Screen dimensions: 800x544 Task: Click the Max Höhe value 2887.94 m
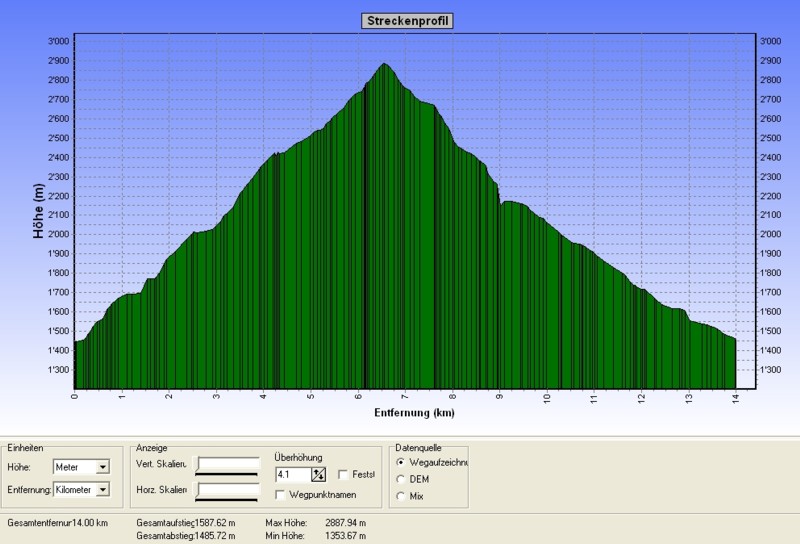pyautogui.click(x=346, y=522)
